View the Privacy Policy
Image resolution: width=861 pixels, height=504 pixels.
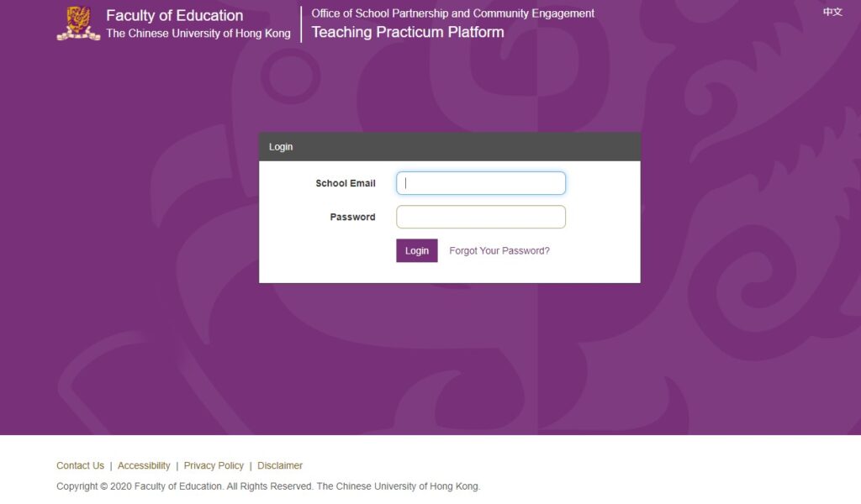point(214,465)
